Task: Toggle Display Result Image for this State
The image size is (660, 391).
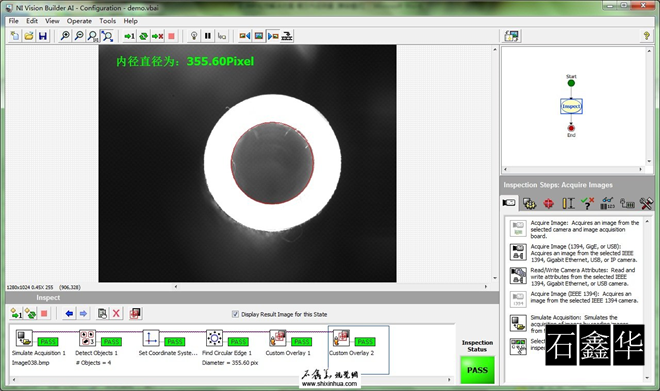Action: (x=235, y=314)
